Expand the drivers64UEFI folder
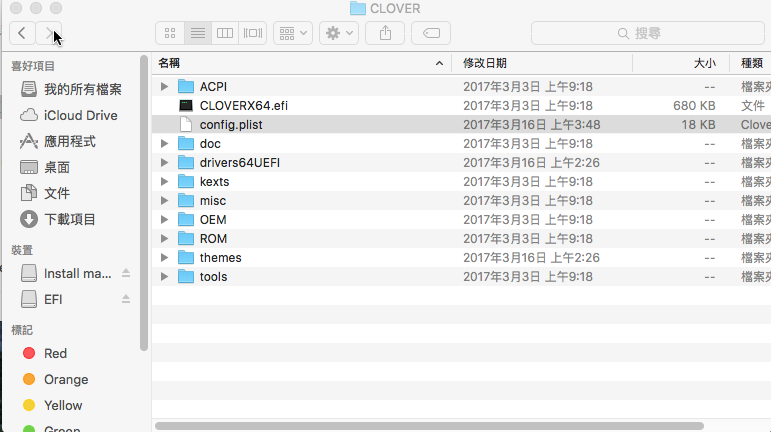 tap(164, 163)
